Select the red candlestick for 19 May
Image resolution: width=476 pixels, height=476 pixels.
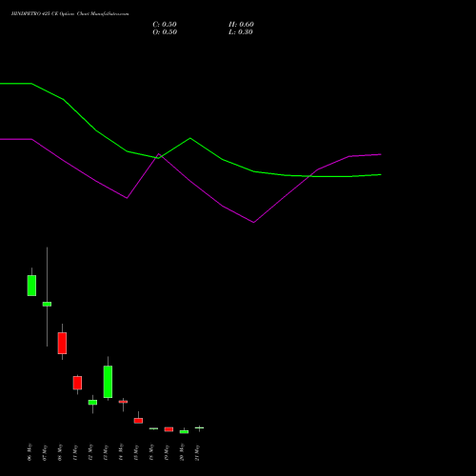[x=169, y=429]
